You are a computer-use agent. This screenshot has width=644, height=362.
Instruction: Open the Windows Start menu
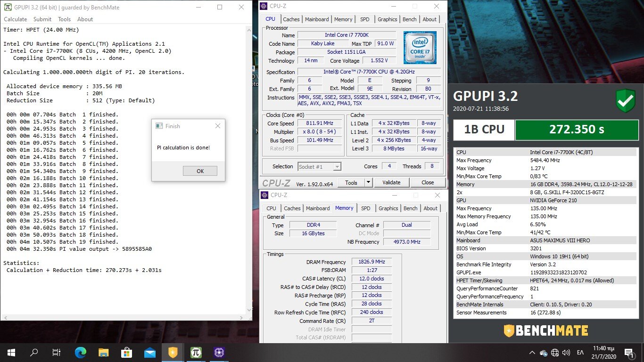[x=11, y=352]
